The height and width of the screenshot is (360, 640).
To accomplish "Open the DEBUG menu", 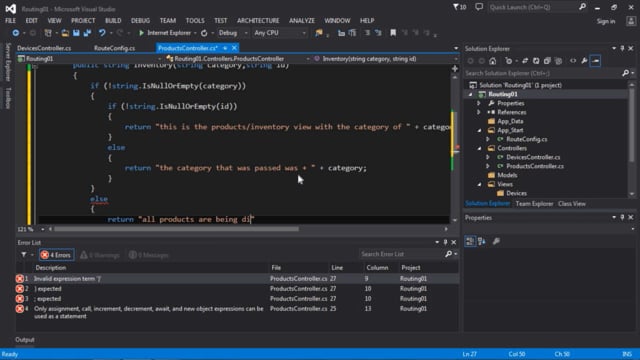I will pyautogui.click(x=140, y=20).
